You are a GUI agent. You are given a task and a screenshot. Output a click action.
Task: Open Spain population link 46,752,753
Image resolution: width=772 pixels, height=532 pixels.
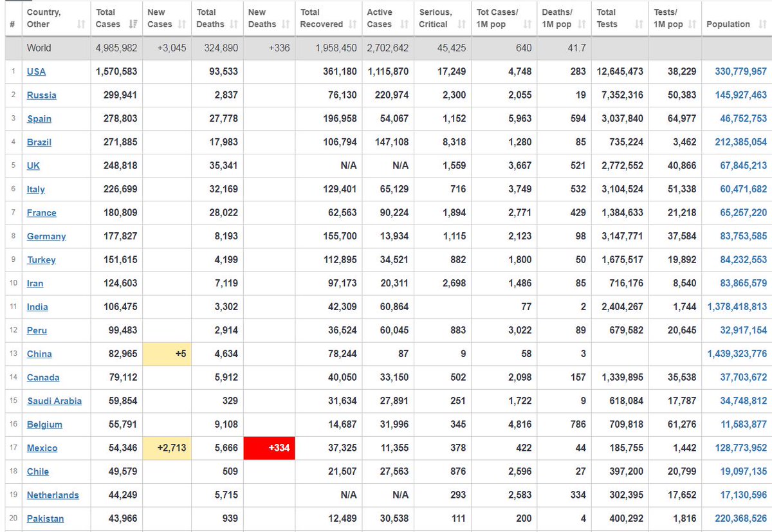[744, 119]
